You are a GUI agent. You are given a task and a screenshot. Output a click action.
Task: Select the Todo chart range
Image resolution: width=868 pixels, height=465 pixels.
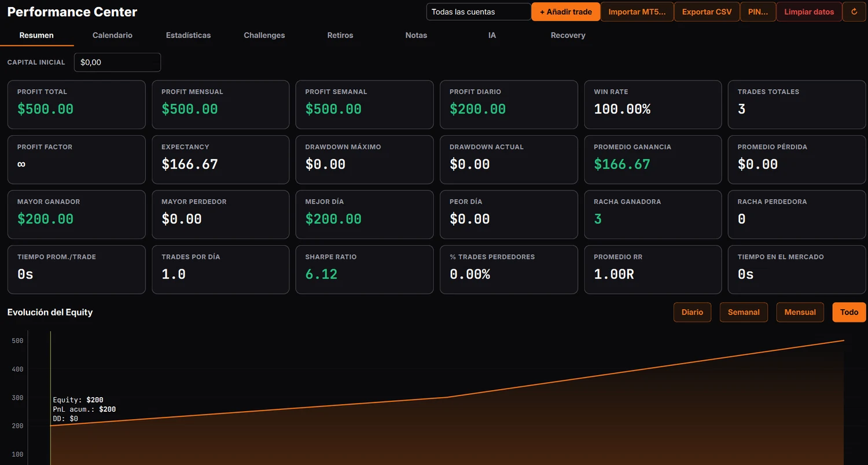pyautogui.click(x=849, y=312)
